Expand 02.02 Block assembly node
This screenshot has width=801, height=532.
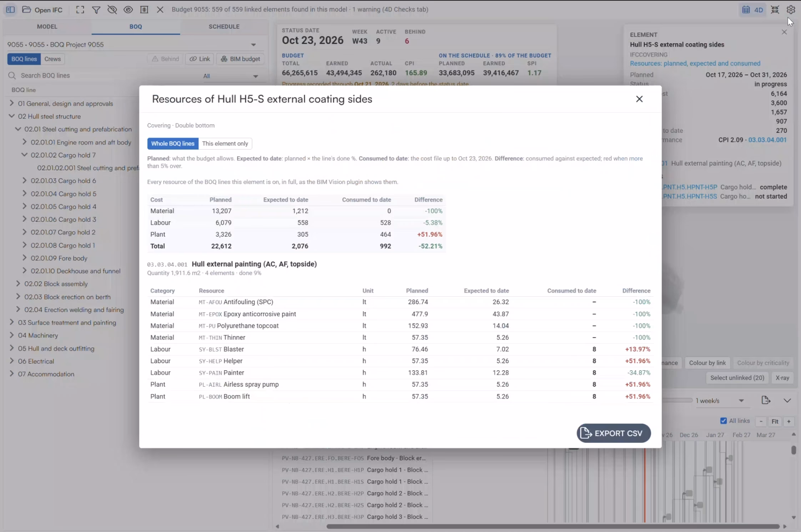click(x=18, y=283)
